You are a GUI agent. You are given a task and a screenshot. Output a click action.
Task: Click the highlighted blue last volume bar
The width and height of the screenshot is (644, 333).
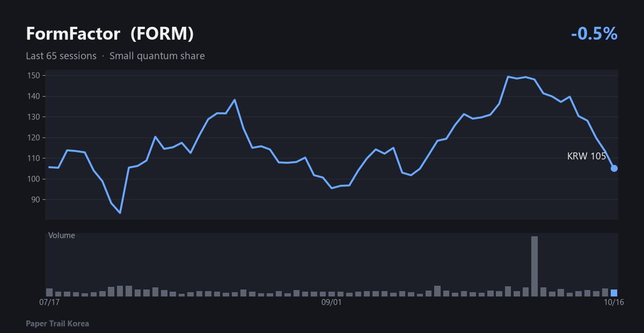(614, 293)
